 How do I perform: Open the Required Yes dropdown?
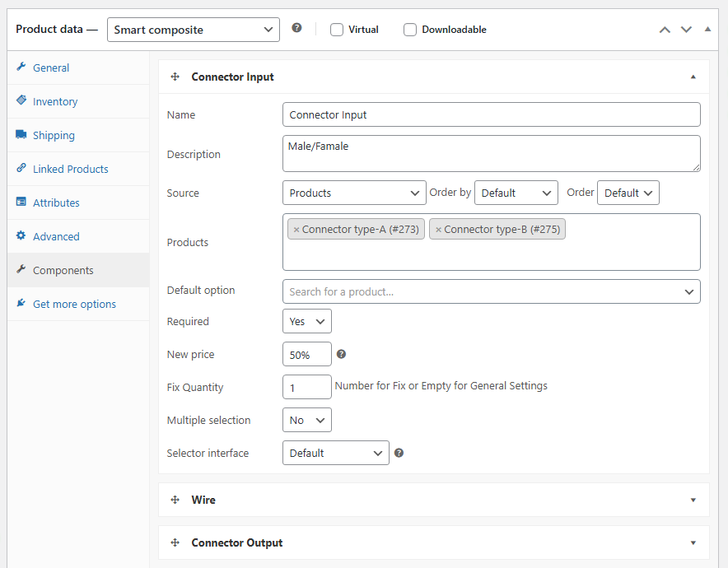coord(306,322)
